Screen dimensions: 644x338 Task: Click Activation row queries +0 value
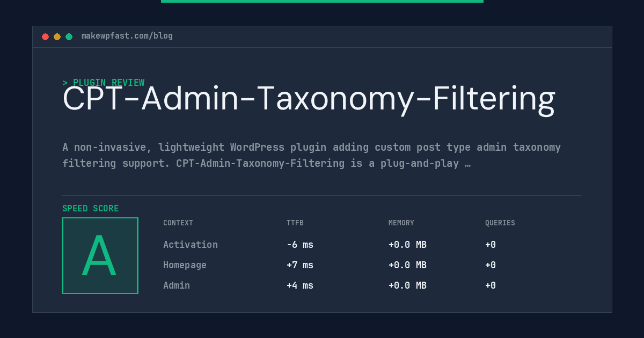[x=491, y=245]
